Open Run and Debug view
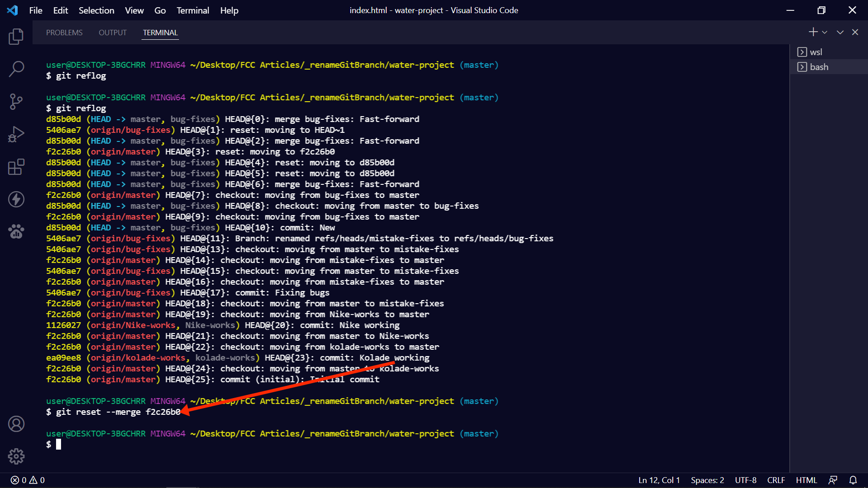 tap(16, 134)
